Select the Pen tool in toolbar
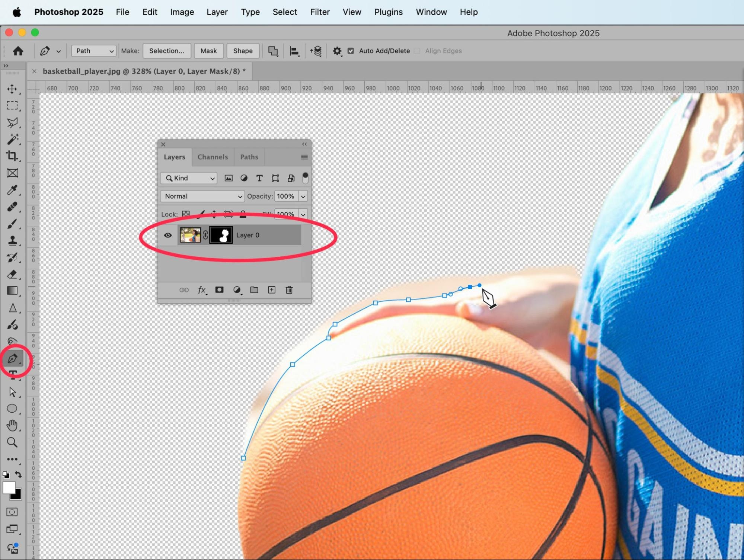The image size is (744, 560). (x=12, y=359)
